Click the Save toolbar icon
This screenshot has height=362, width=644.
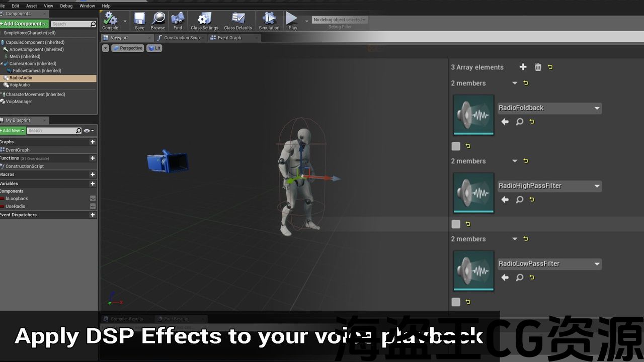[x=139, y=19]
